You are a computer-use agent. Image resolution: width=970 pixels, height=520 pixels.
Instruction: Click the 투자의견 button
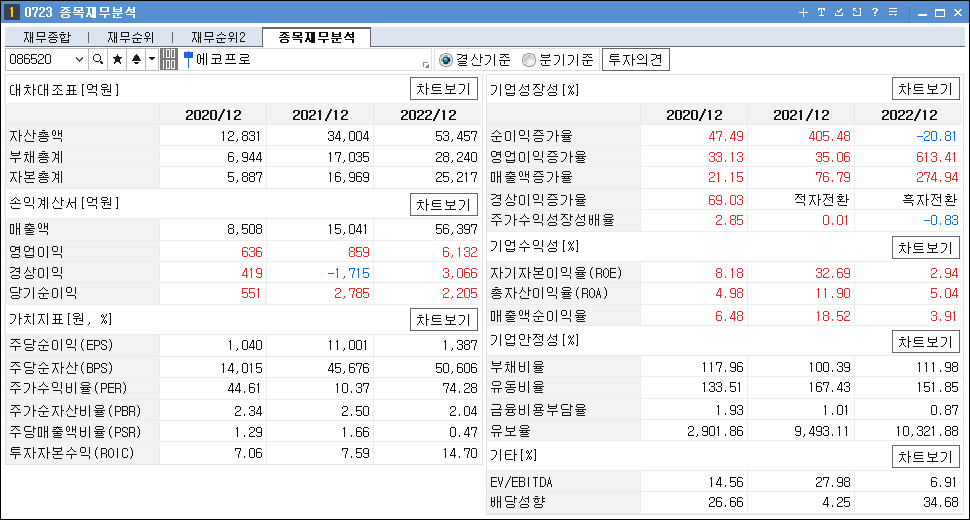635,59
